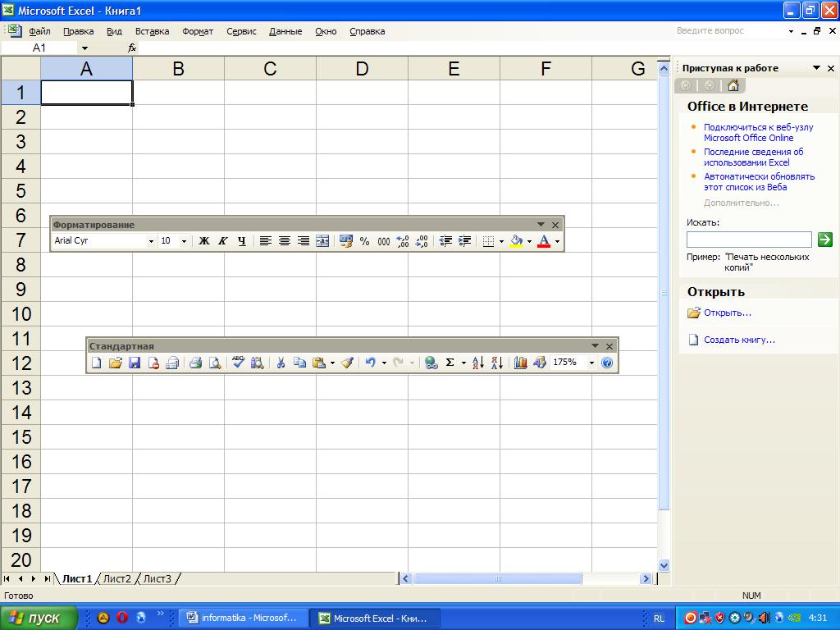Toggle italic (К) formatting
Screen dimensions: 840x630
(223, 241)
